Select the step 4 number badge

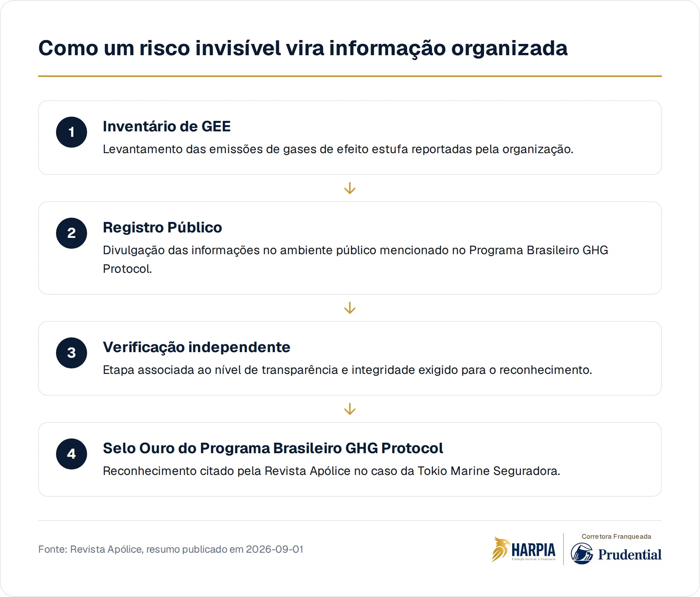point(72,454)
